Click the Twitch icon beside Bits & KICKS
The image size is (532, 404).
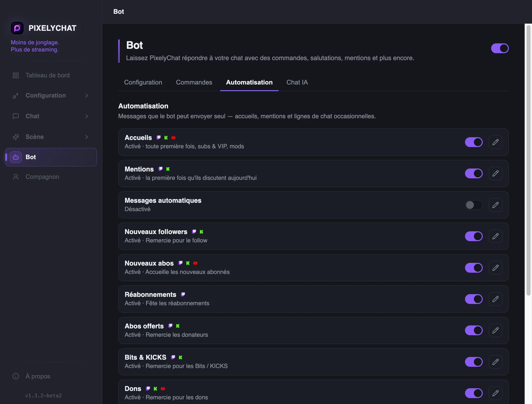(173, 357)
